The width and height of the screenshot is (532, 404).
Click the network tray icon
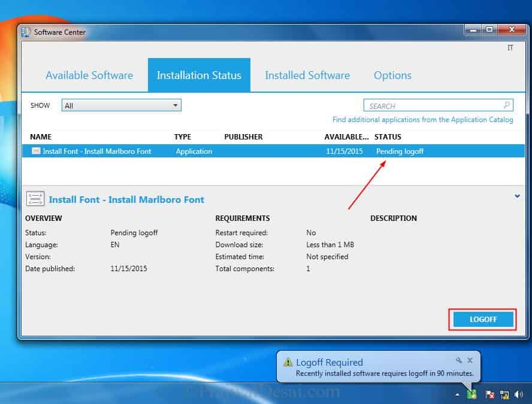click(504, 394)
